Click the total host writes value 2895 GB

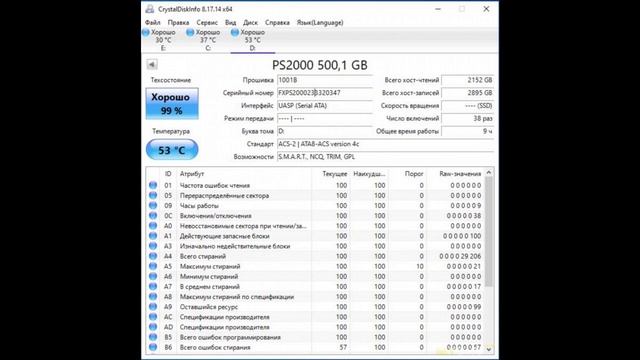click(467, 93)
